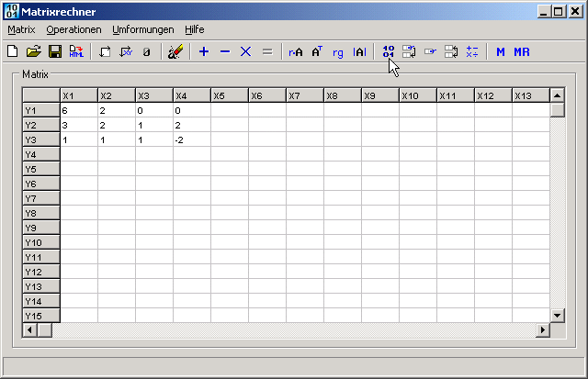Viewport: 588px width, 379px height.
Task: Click empty cell at row Y4, column X1
Action: [79, 154]
